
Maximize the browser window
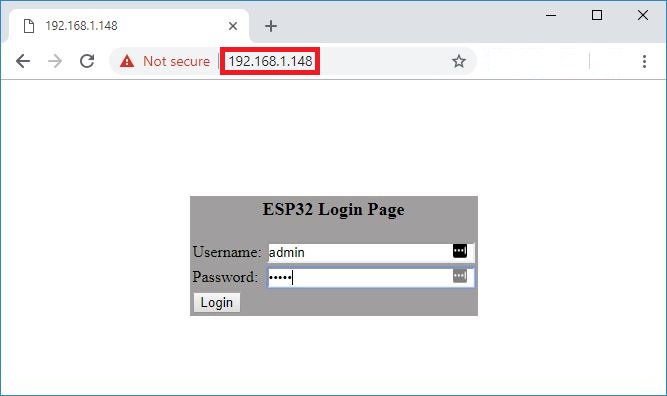pyautogui.click(x=597, y=15)
